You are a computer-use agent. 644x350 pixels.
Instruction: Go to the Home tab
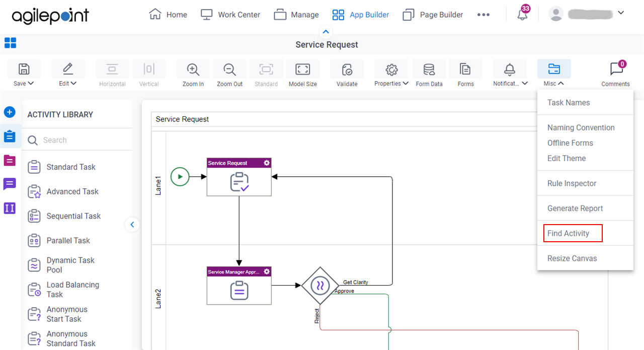click(169, 15)
